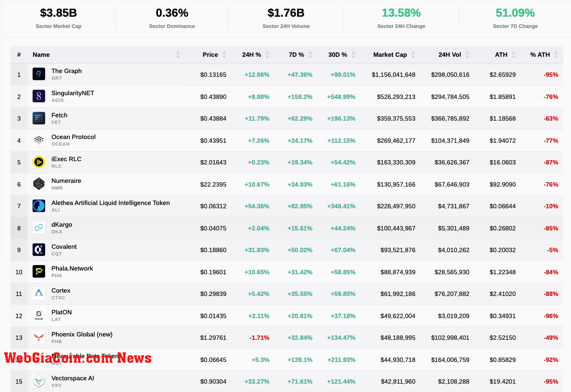
Task: Click the Ocean Protocol logo icon
Action: (39, 140)
